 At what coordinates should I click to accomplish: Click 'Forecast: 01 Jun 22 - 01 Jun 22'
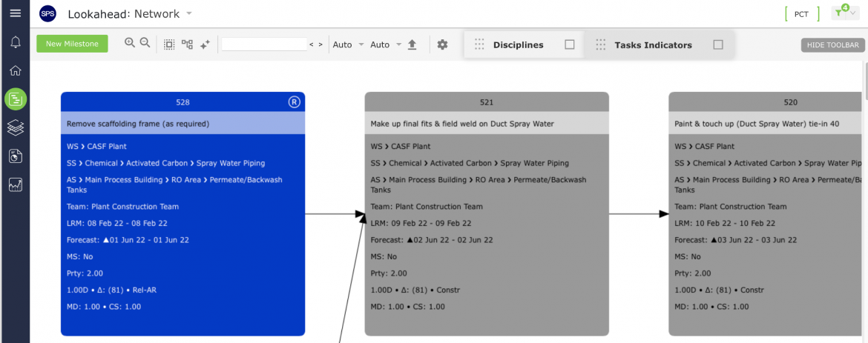pyautogui.click(x=128, y=240)
